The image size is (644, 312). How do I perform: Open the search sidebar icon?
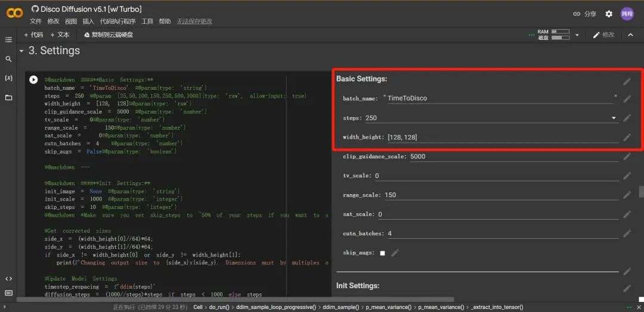pyautogui.click(x=8, y=59)
